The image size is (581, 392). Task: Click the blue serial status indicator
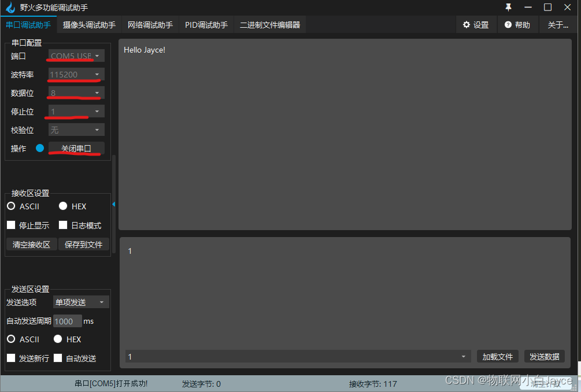point(40,148)
